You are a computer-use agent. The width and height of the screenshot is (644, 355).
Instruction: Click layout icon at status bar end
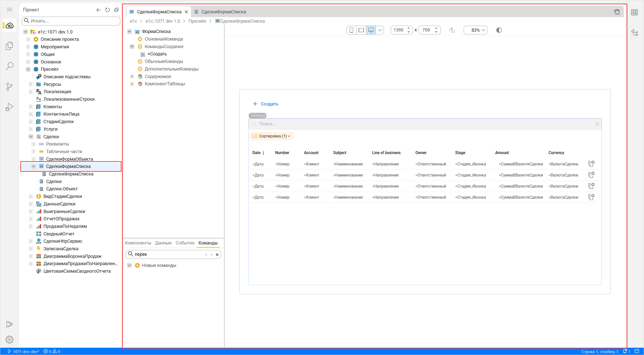click(637, 351)
